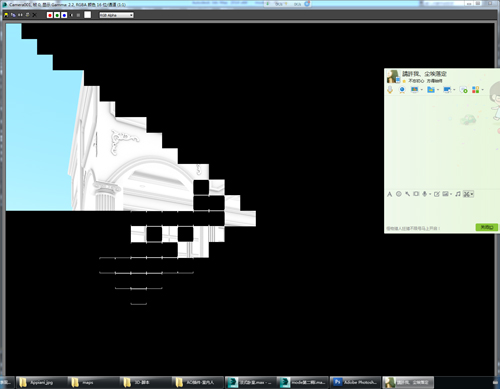
Task: Toggle the green channel display
Action: 57,15
